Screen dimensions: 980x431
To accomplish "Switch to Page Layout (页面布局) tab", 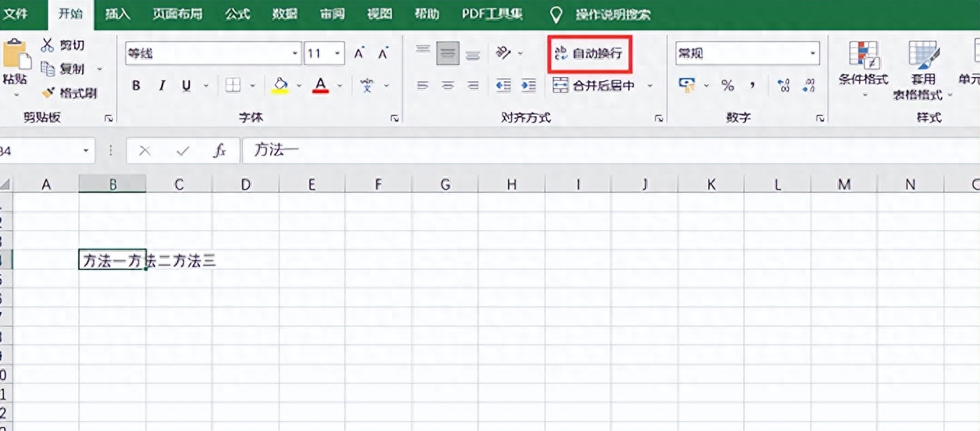I will [177, 13].
